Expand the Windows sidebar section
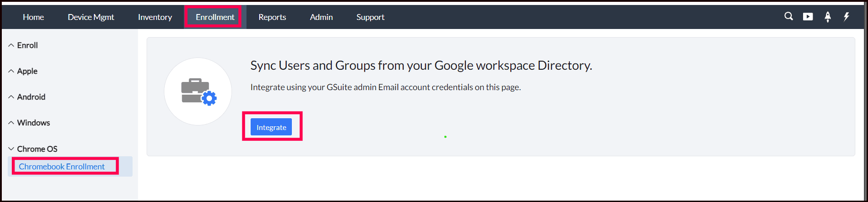868x202 pixels. [29, 123]
